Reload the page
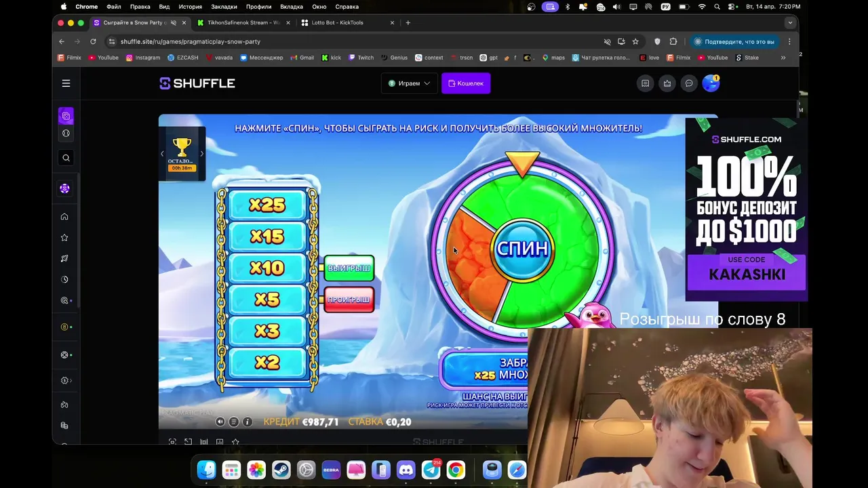Viewport: 868px width, 488px height. (93, 41)
